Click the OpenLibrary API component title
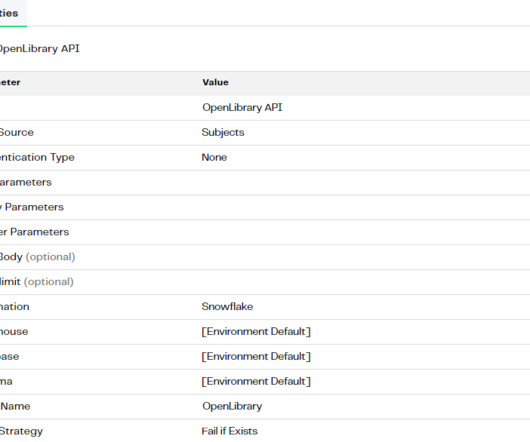This screenshot has height=442, width=530. [x=40, y=49]
